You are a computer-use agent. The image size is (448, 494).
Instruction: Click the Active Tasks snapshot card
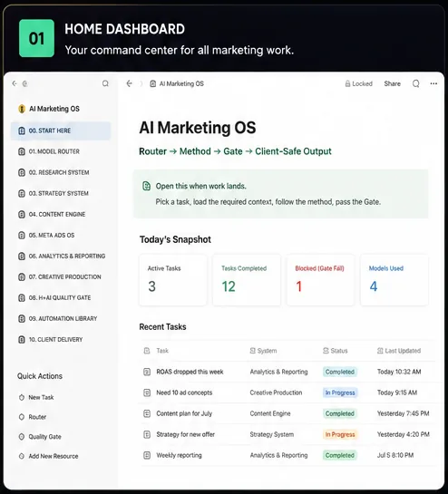(173, 280)
